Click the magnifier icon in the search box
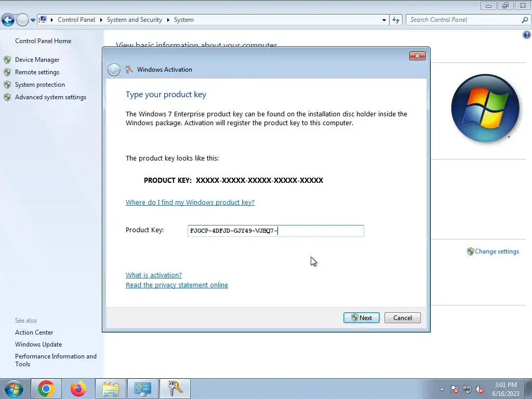532x399 pixels. pos(525,20)
